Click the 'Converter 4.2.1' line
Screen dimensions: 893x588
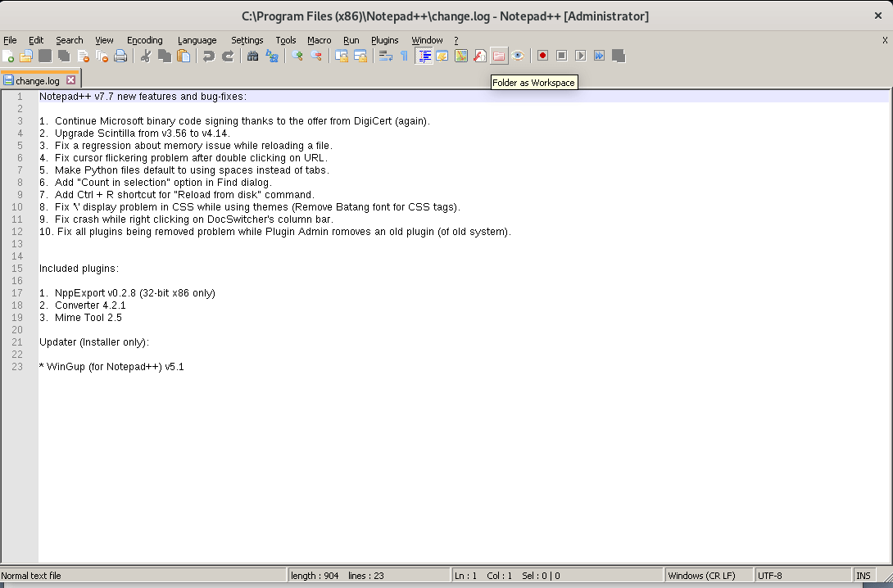click(83, 305)
